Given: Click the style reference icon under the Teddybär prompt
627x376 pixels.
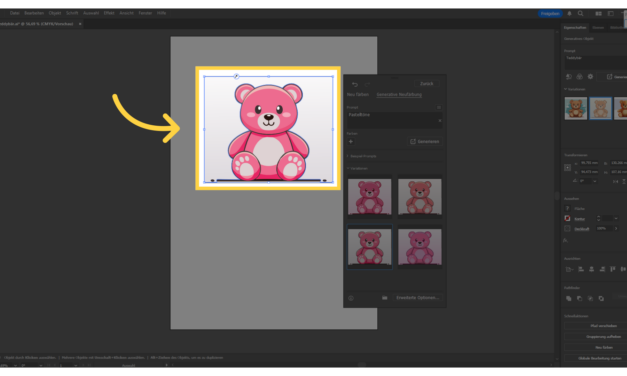Looking at the screenshot, I should [569, 76].
